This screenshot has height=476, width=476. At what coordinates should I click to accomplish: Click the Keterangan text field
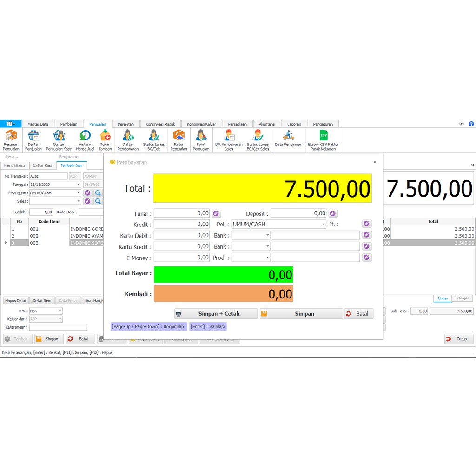pos(58,327)
